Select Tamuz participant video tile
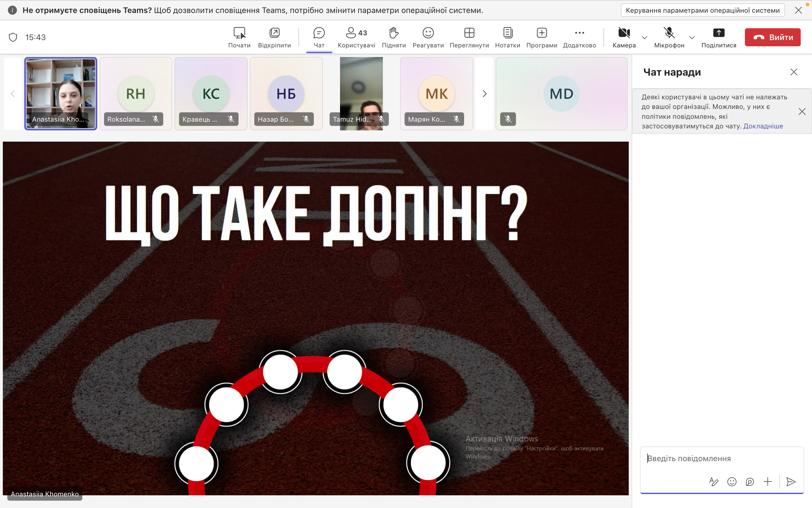This screenshot has height=508, width=812. click(x=361, y=93)
